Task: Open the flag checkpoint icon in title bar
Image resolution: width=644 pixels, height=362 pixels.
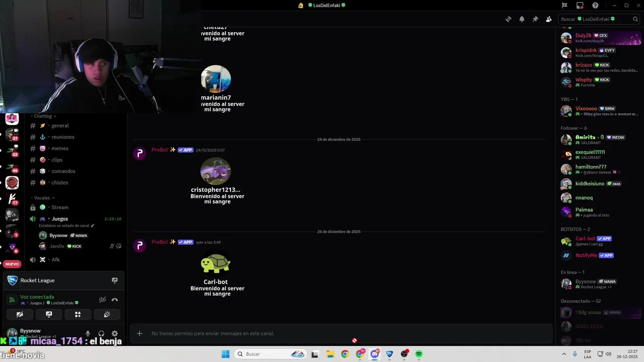Action: coord(565,6)
